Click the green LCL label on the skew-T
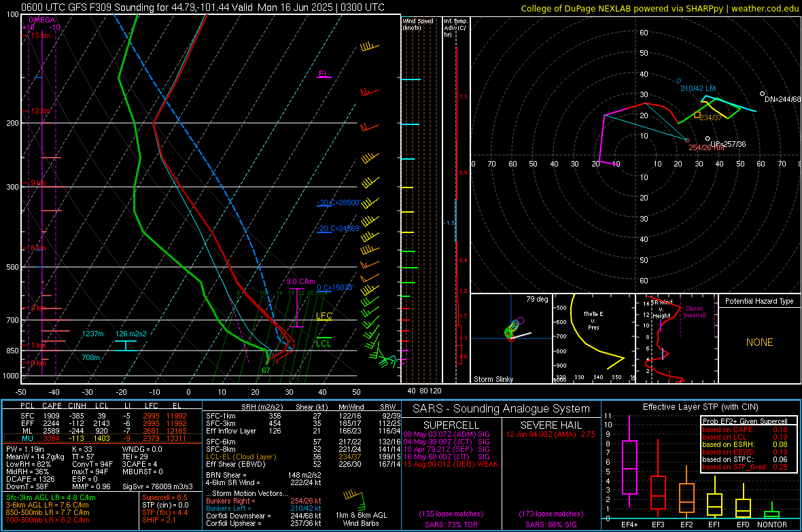 (x=324, y=343)
